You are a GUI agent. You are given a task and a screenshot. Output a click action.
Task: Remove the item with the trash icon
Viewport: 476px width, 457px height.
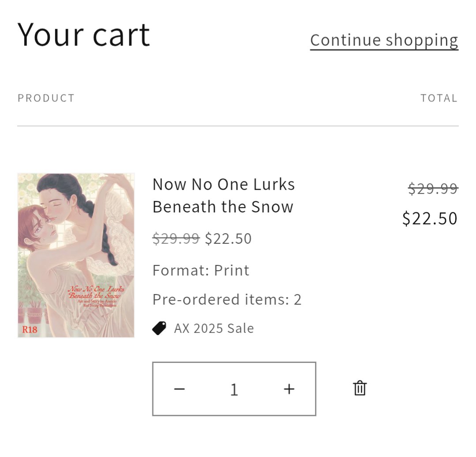(x=360, y=389)
